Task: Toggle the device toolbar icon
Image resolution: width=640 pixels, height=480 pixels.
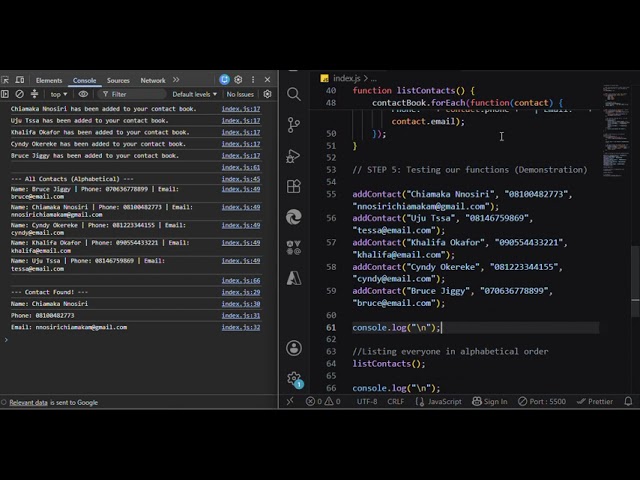Action: [20, 80]
